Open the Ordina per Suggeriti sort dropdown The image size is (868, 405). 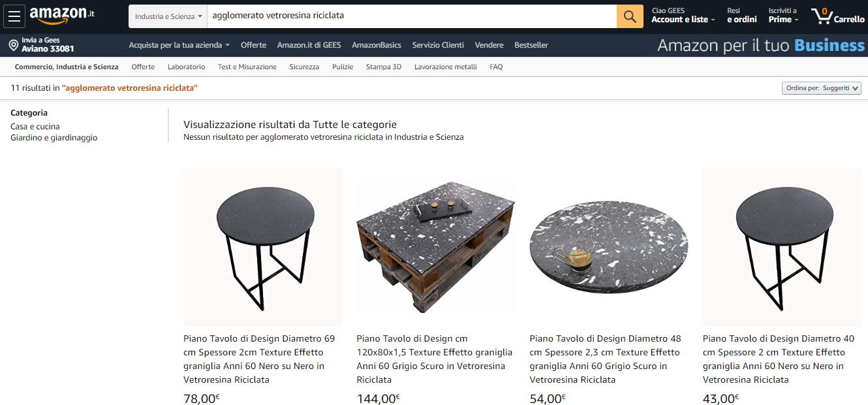coord(822,88)
